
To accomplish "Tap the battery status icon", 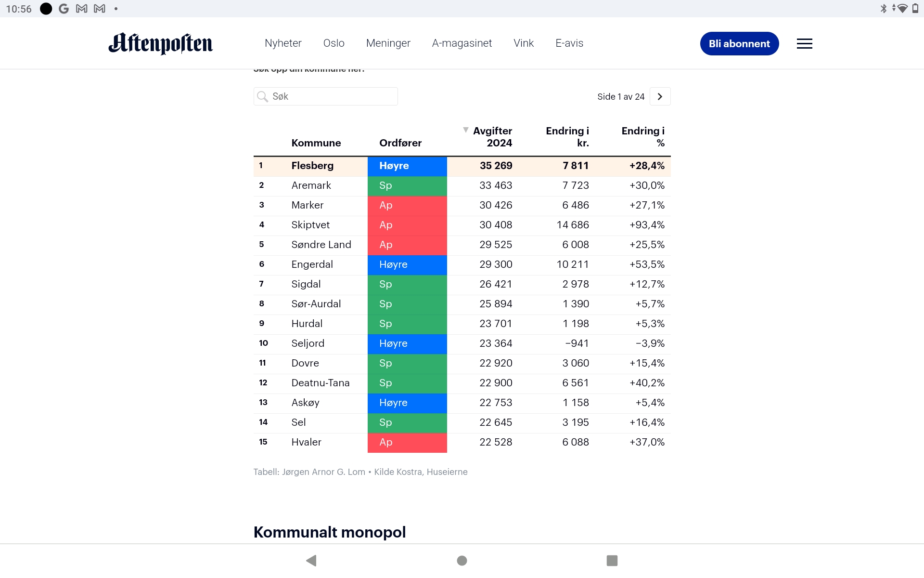I will tap(915, 8).
